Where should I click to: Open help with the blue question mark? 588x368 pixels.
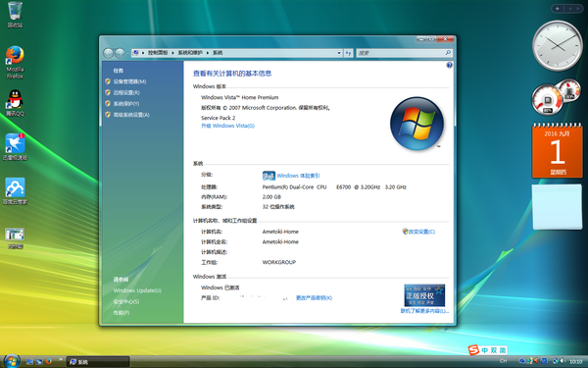point(449,65)
